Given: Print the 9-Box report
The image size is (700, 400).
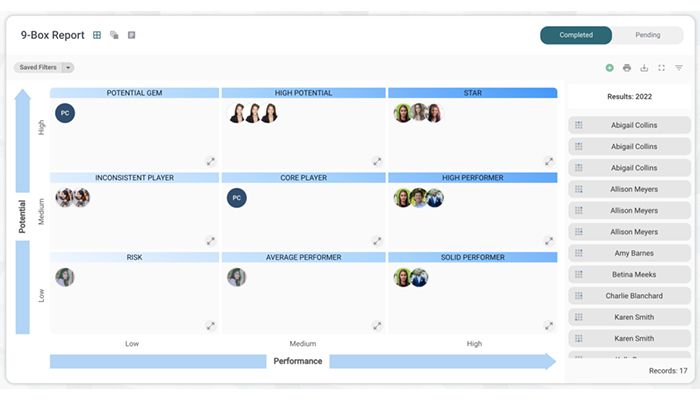Looking at the screenshot, I should (x=627, y=68).
